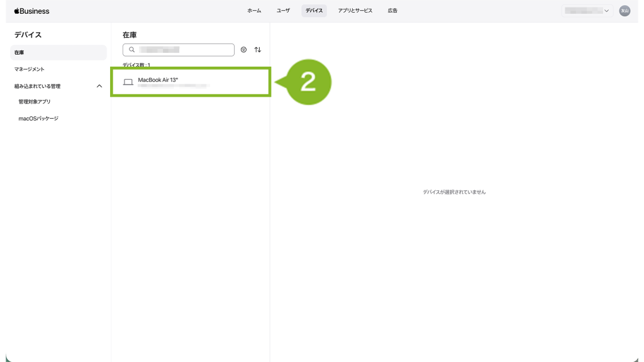Open the 広告 tab

(392, 11)
